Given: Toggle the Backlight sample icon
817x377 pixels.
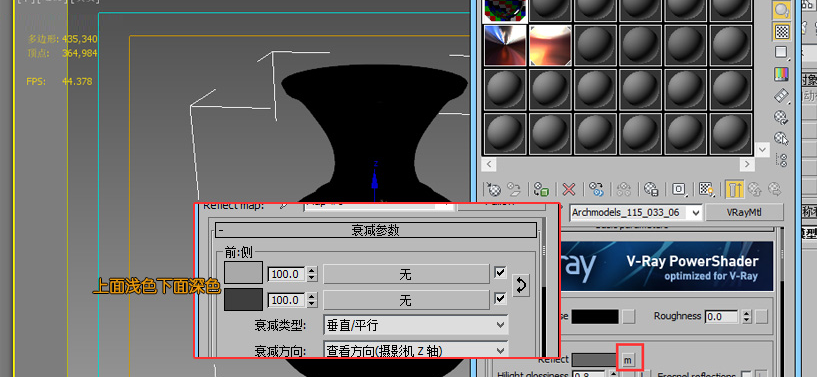Looking at the screenshot, I should (x=781, y=9).
